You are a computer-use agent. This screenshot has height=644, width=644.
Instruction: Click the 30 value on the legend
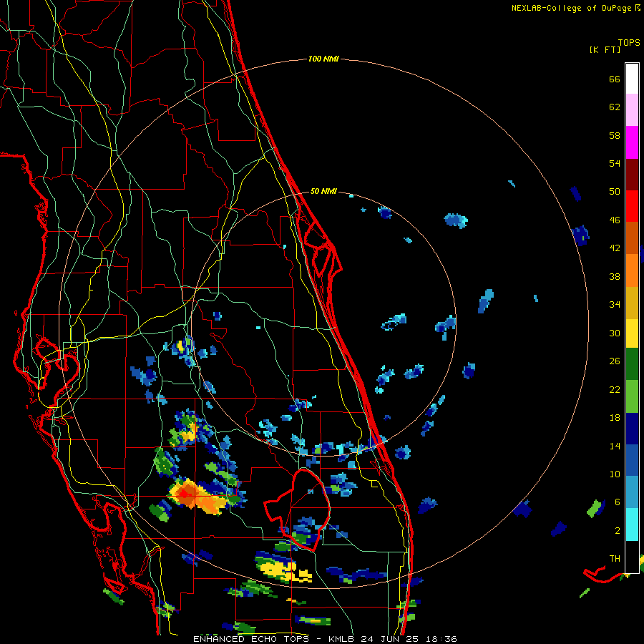[x=615, y=333]
